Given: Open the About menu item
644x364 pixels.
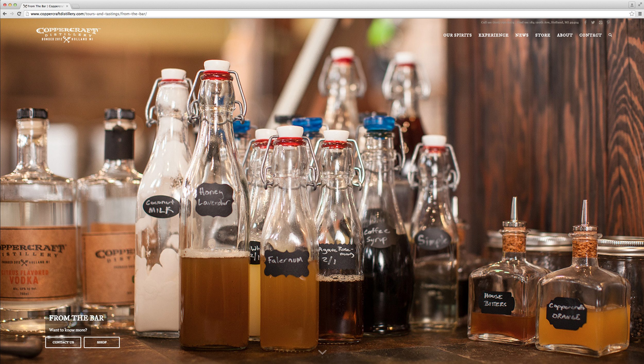Looking at the screenshot, I should [565, 35].
